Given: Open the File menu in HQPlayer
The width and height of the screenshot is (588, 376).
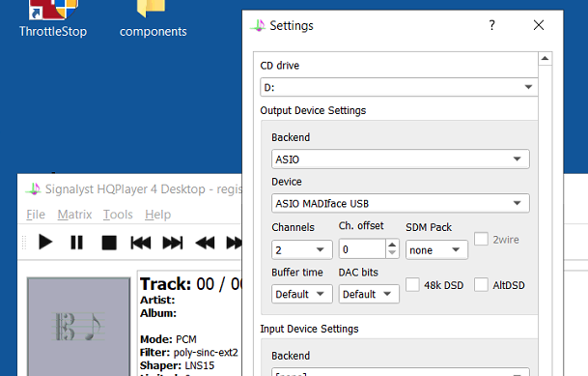Looking at the screenshot, I should point(36,215).
